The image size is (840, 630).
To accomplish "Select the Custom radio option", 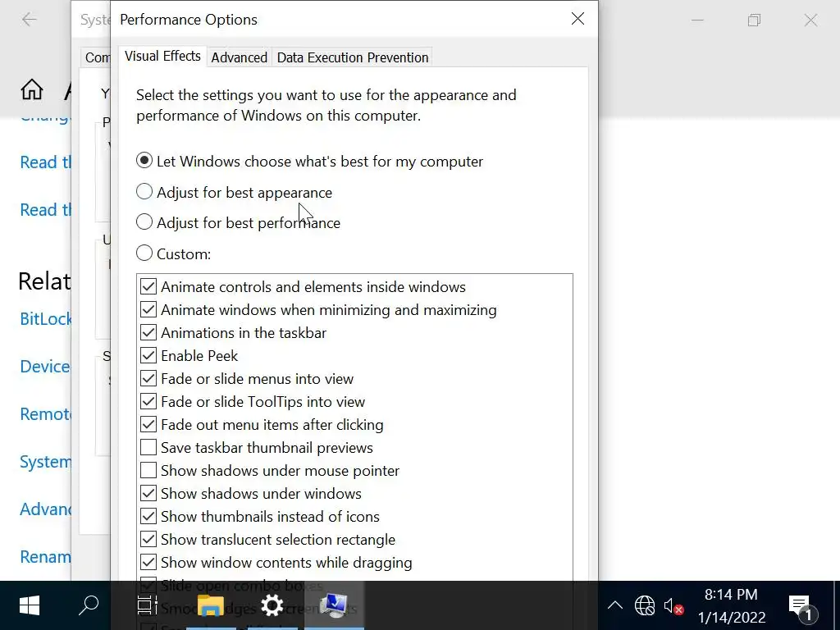I will pos(174,253).
